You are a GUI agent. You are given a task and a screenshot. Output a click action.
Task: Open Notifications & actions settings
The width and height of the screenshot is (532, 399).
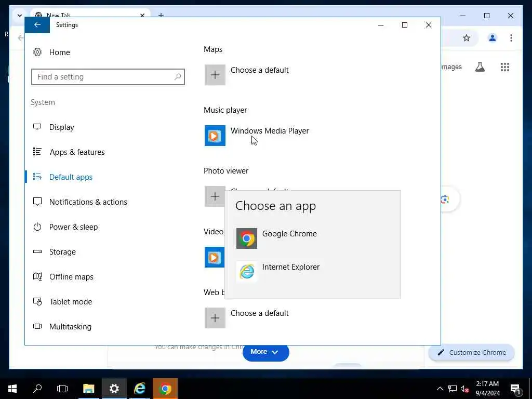click(88, 202)
